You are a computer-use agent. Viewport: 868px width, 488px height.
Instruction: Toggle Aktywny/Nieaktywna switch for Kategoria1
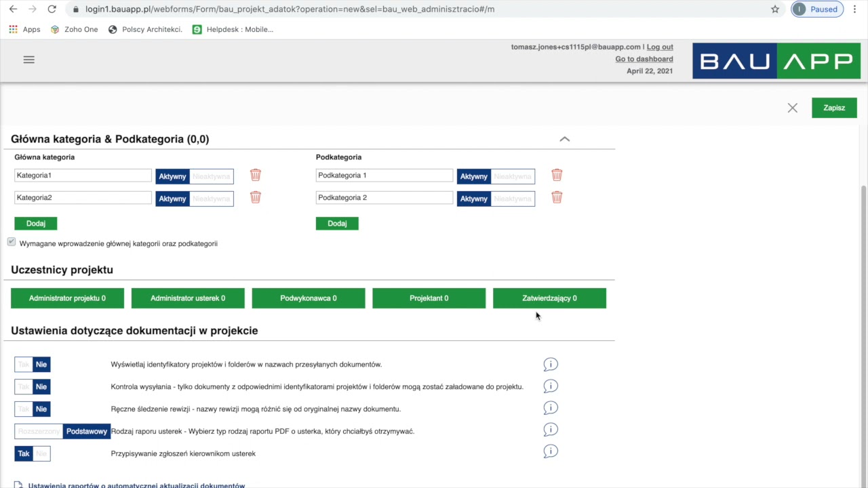[x=195, y=176]
